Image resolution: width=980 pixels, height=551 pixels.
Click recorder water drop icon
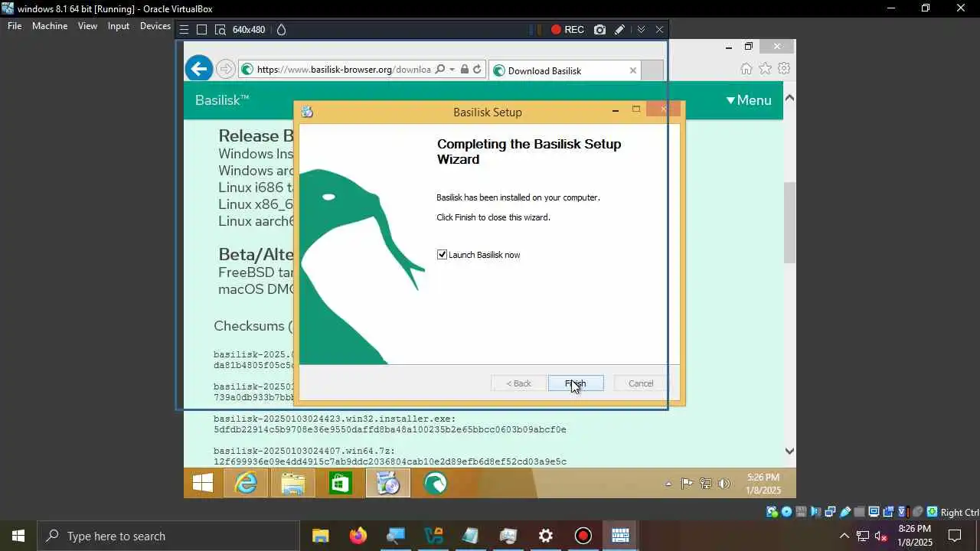point(281,30)
